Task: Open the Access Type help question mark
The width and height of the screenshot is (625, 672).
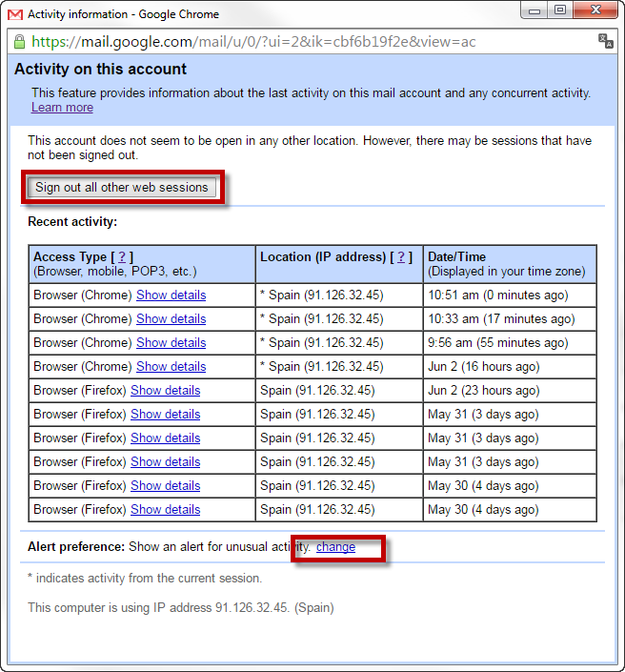Action: coord(122,256)
